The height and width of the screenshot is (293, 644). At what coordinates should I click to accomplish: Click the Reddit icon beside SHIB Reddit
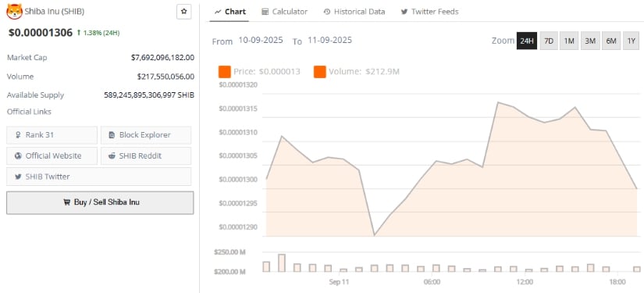click(112, 156)
